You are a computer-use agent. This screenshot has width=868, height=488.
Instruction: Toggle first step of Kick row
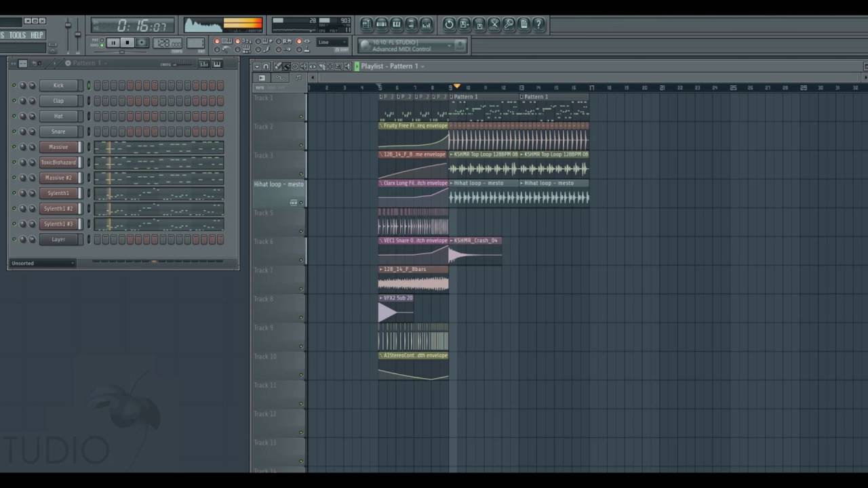pos(98,85)
